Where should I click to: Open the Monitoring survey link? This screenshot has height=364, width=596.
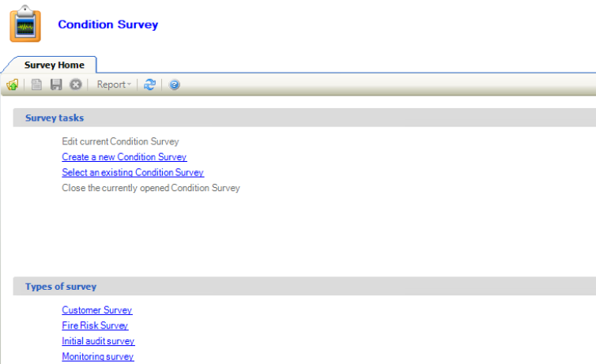pos(98,357)
